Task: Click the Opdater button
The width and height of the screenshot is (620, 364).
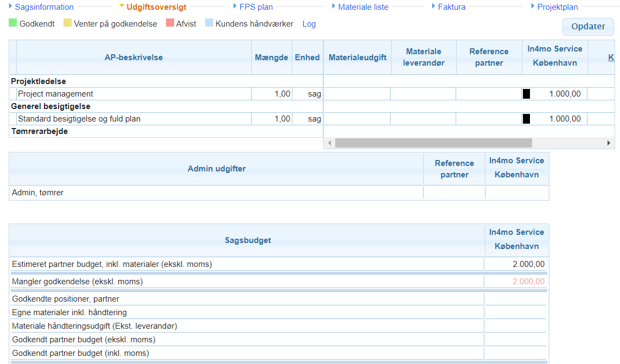Action: (588, 27)
